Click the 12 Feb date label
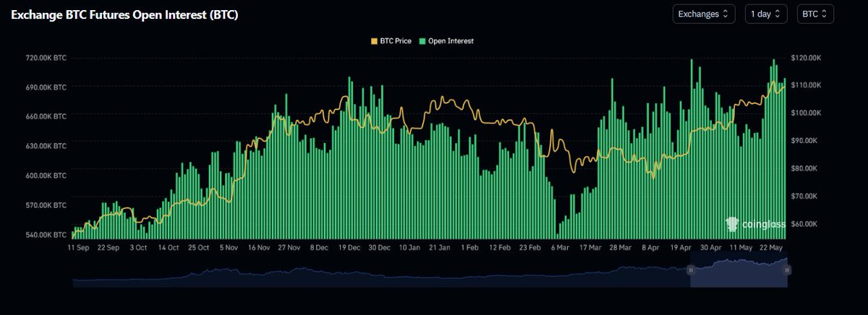This screenshot has height=315, width=868. (x=500, y=247)
